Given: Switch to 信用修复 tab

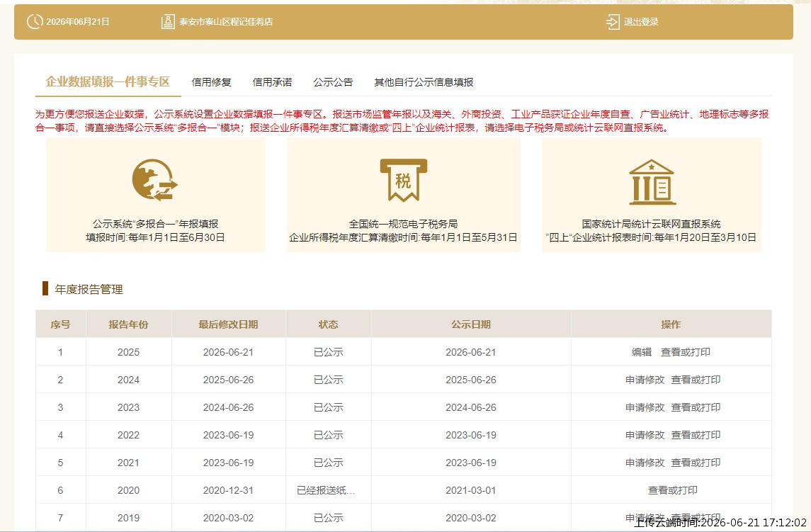Looking at the screenshot, I should [211, 82].
